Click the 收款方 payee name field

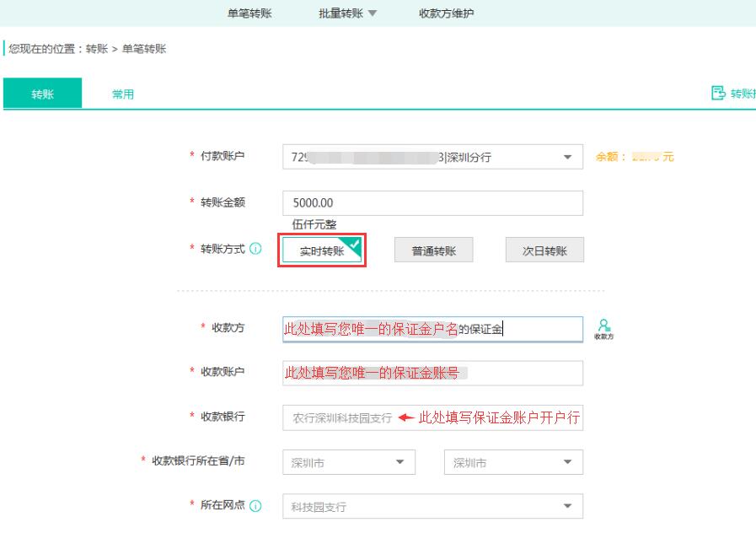coord(432,329)
